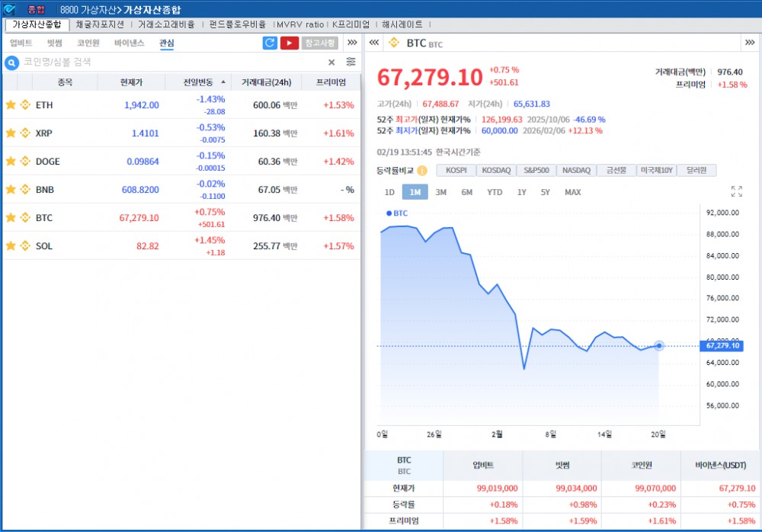Image resolution: width=762 pixels, height=532 pixels.
Task: Click the 참고사항 button
Action: pyautogui.click(x=319, y=43)
